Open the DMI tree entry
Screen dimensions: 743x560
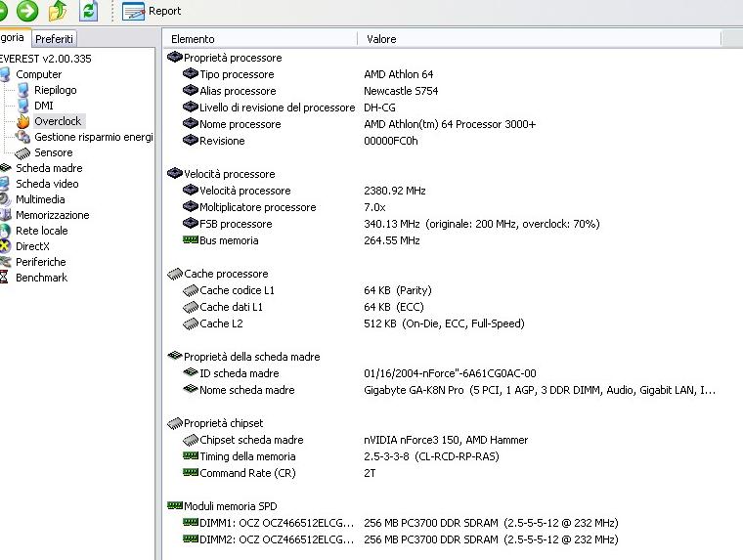tap(44, 106)
